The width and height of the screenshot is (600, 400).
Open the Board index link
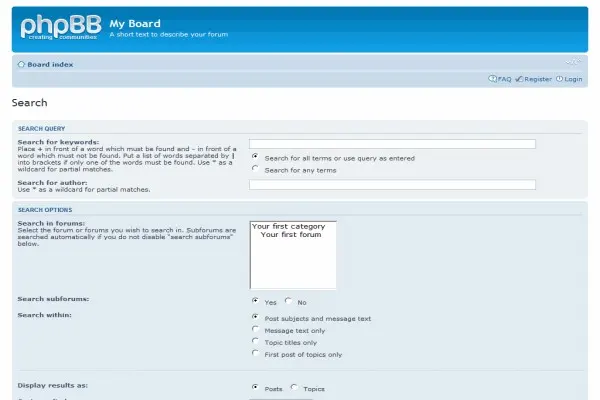50,64
